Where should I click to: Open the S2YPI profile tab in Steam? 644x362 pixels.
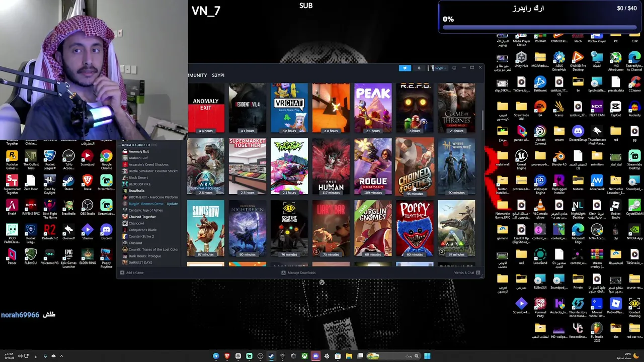pyautogui.click(x=218, y=75)
